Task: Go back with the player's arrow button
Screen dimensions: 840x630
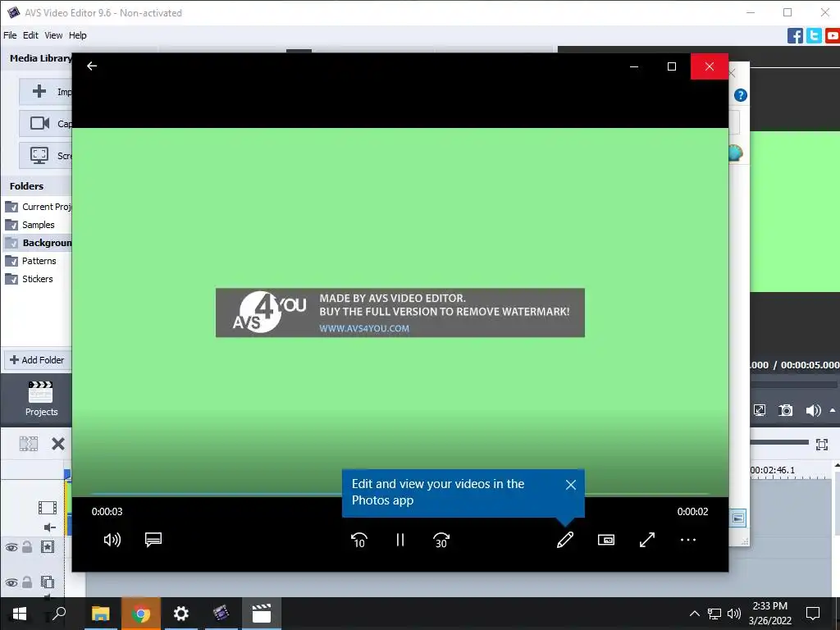Action: (x=92, y=66)
